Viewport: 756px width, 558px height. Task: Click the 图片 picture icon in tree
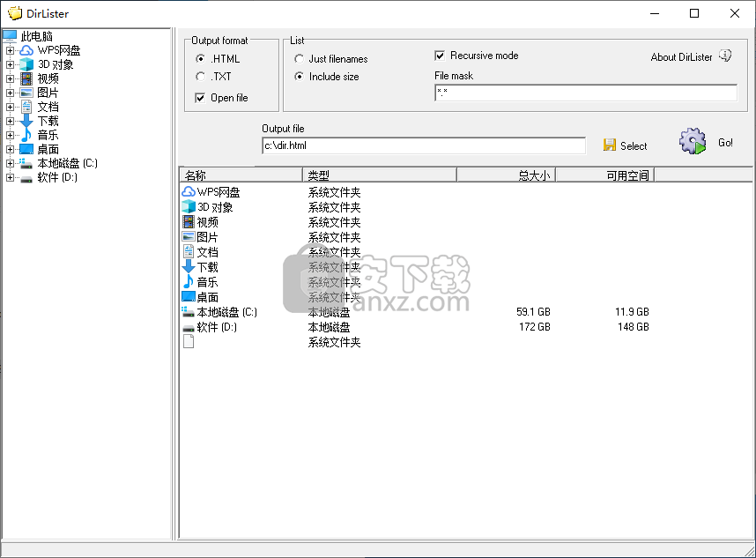tap(26, 93)
